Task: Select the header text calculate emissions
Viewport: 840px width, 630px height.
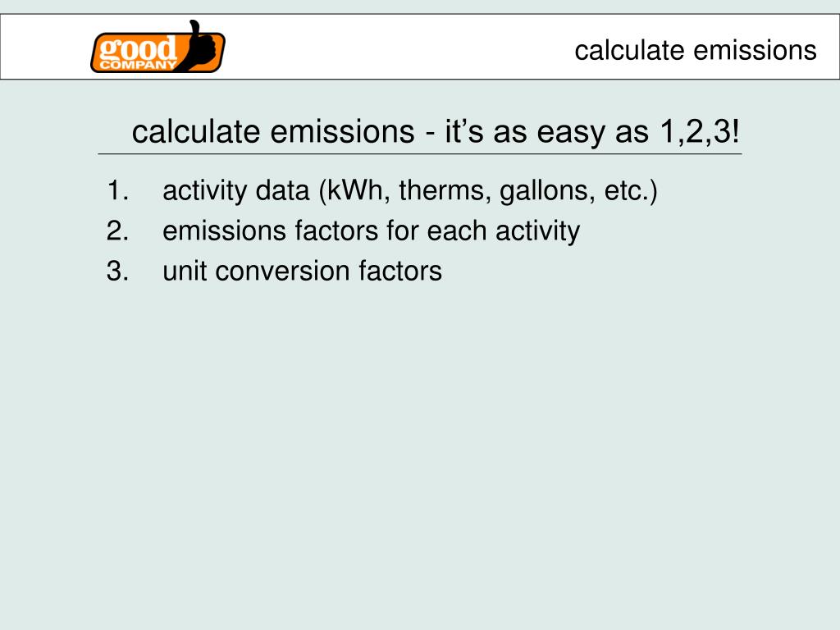Action: [696, 50]
